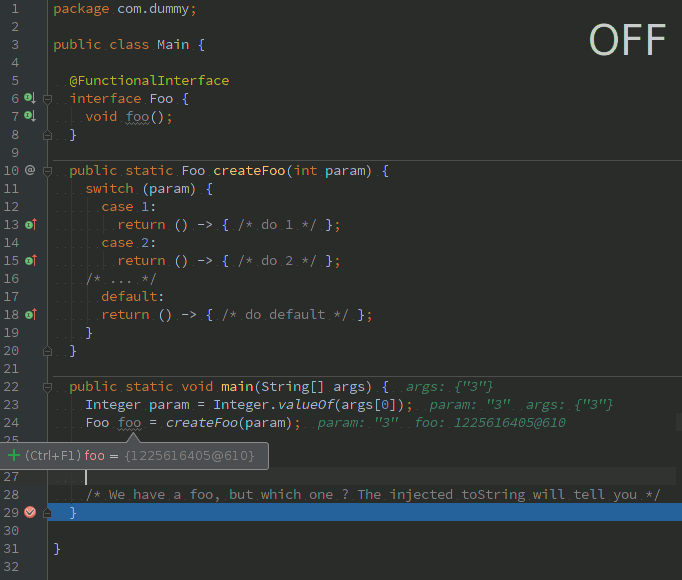The height and width of the screenshot is (580, 682).
Task: Click the inline args: {"3"} hint on line 22
Action: pos(449,386)
